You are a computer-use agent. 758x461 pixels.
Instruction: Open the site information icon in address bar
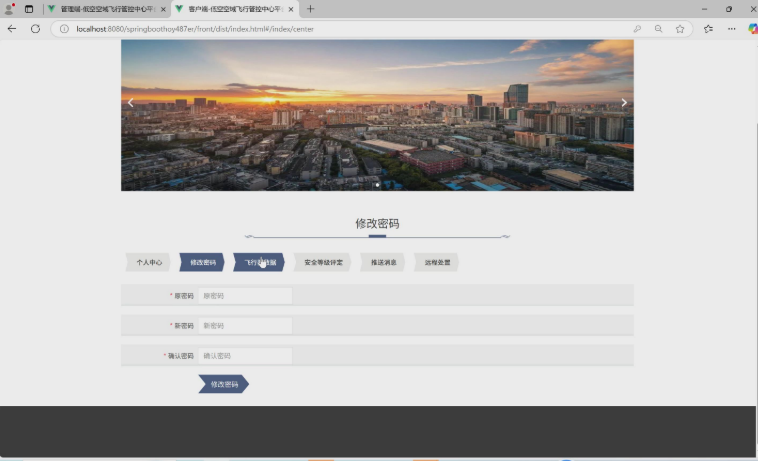click(64, 29)
